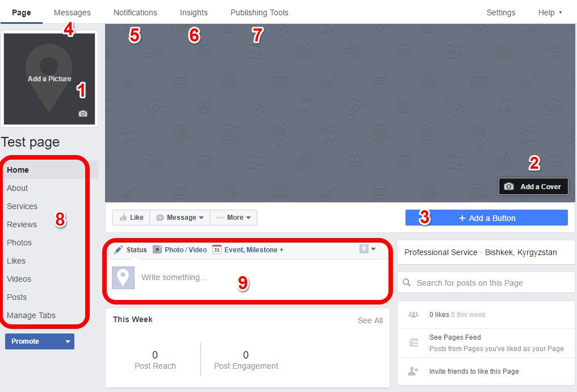Open Services in the sidebar
This screenshot has width=577, height=392.
[x=22, y=206]
